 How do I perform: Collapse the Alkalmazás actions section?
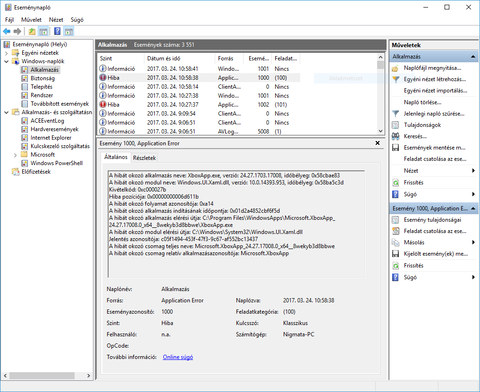click(x=473, y=57)
